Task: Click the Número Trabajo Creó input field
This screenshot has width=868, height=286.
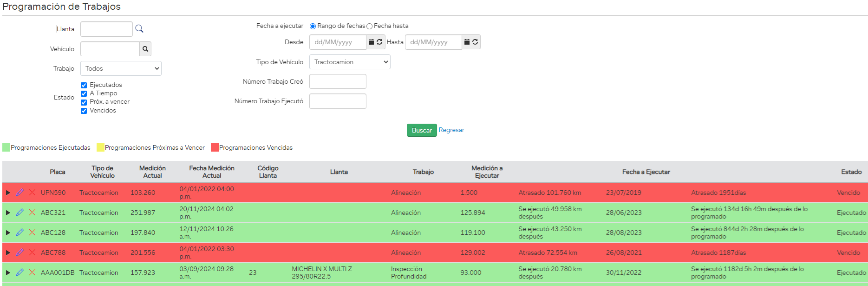Action: (x=338, y=81)
